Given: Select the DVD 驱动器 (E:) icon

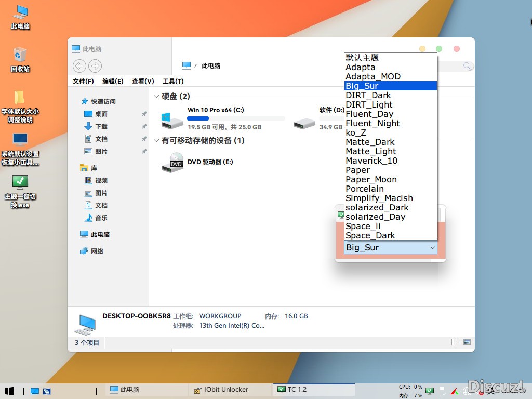Looking at the screenshot, I should click(x=172, y=162).
